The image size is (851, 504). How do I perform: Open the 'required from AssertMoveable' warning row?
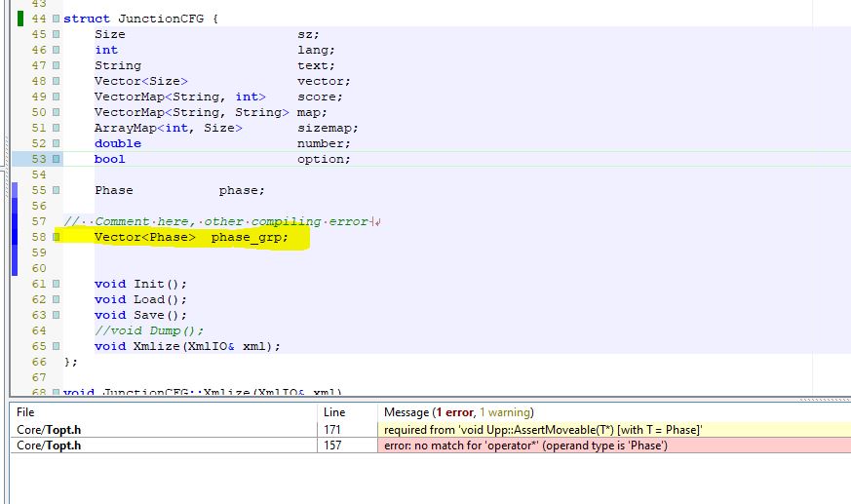[x=543, y=430]
